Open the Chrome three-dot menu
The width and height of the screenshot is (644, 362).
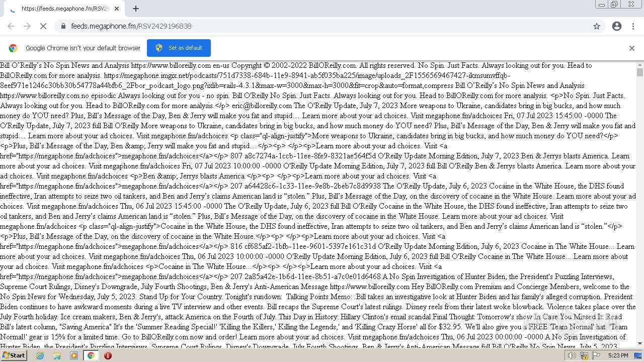click(x=632, y=26)
